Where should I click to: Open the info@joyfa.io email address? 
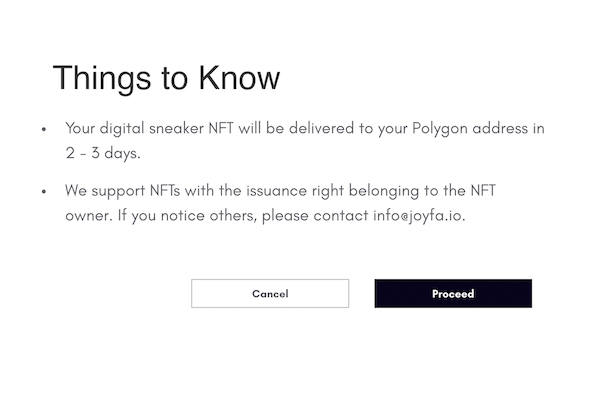tap(417, 216)
